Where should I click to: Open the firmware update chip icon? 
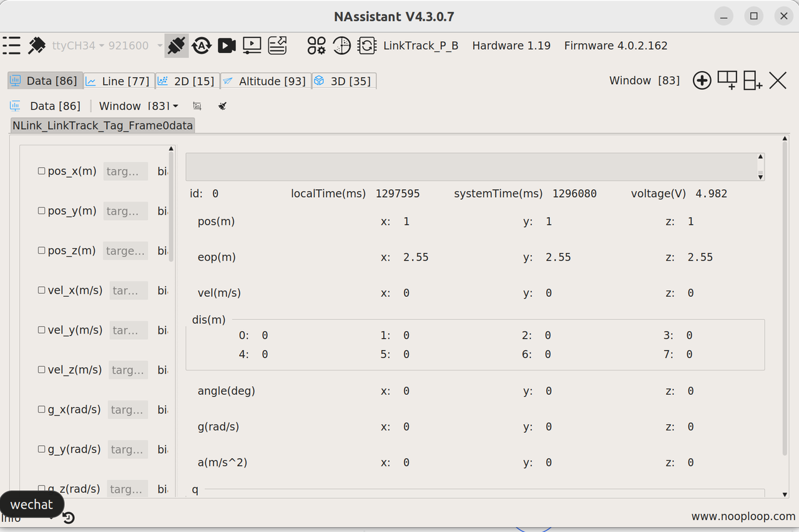(x=368, y=46)
